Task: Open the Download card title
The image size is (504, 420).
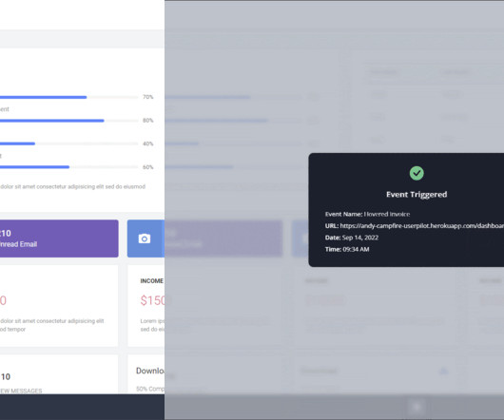Action: (x=150, y=371)
